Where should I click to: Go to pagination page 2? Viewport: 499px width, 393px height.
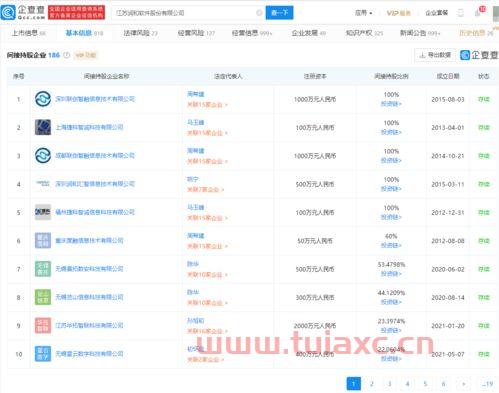[372, 384]
